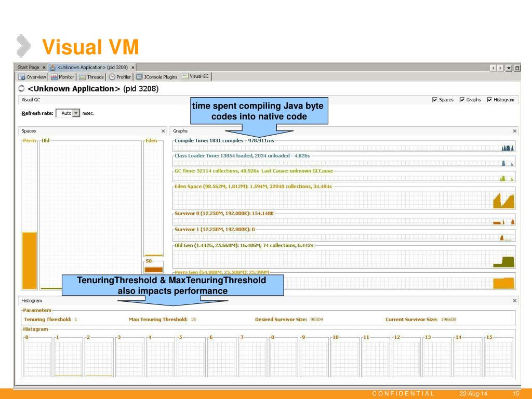This screenshot has height=399, width=532.
Task: Click the refresh spinner icon beside Unknown Application
Action: pyautogui.click(x=21, y=88)
